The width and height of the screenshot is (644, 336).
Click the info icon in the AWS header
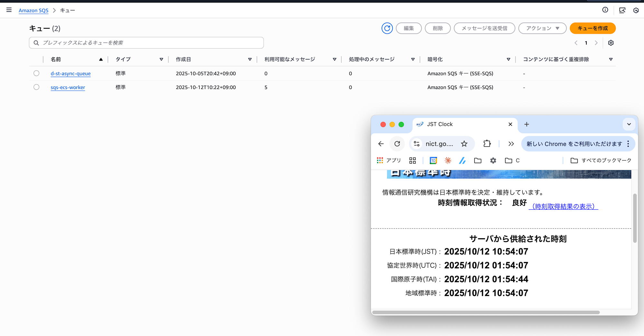coord(605,10)
